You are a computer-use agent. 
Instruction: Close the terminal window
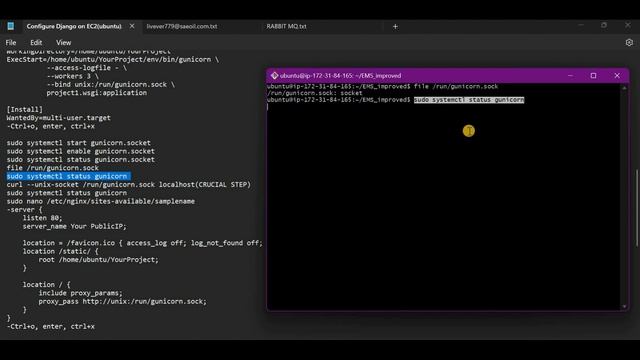(617, 76)
